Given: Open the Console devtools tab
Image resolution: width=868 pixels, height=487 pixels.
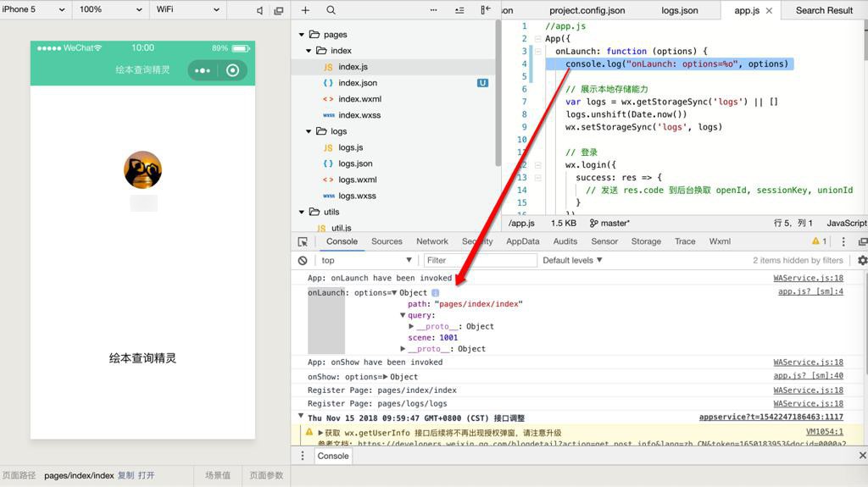Looking at the screenshot, I should 342,241.
